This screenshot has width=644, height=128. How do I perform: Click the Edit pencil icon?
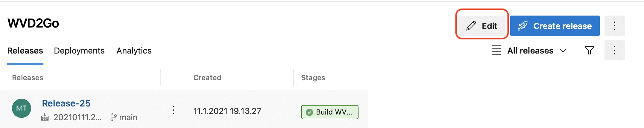[x=471, y=26]
